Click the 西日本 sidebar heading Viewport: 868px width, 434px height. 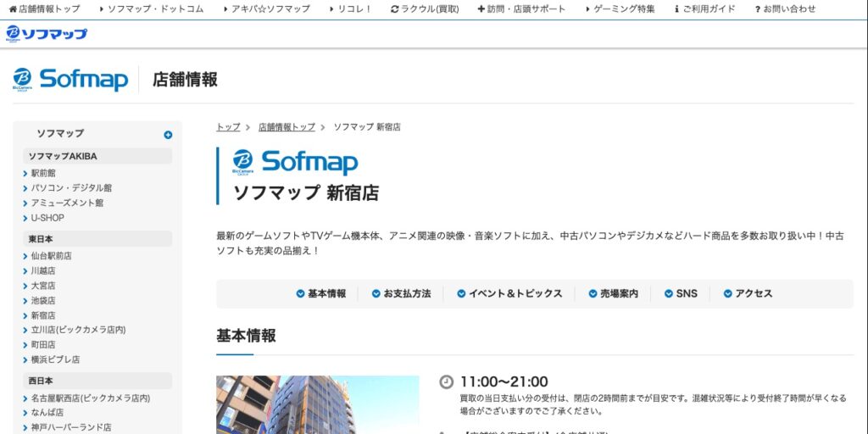[x=97, y=381]
